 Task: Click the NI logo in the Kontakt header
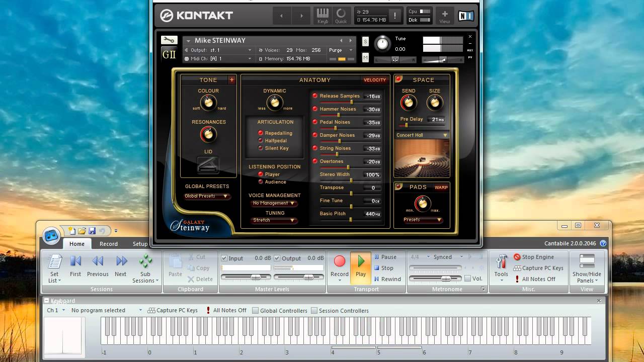tap(465, 16)
